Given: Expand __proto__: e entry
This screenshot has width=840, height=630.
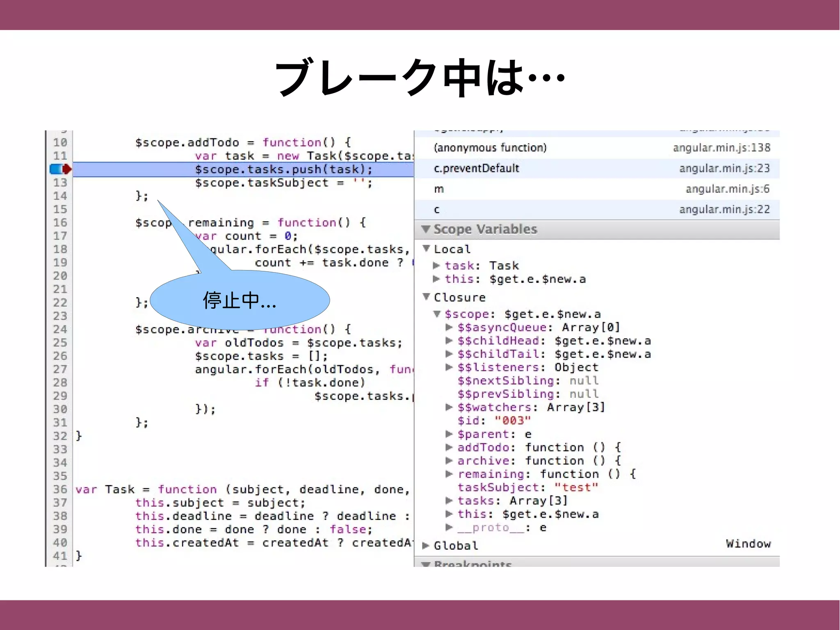Looking at the screenshot, I should click(x=449, y=527).
